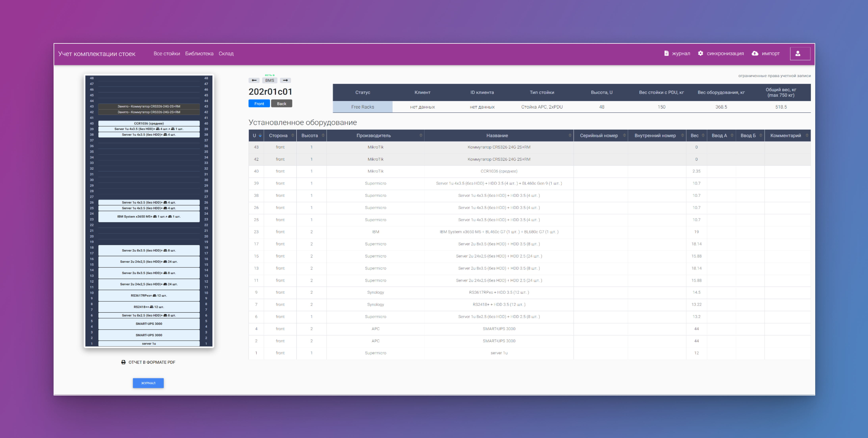The image size is (868, 438).
Task: Open the Все стойки menu item
Action: click(167, 54)
